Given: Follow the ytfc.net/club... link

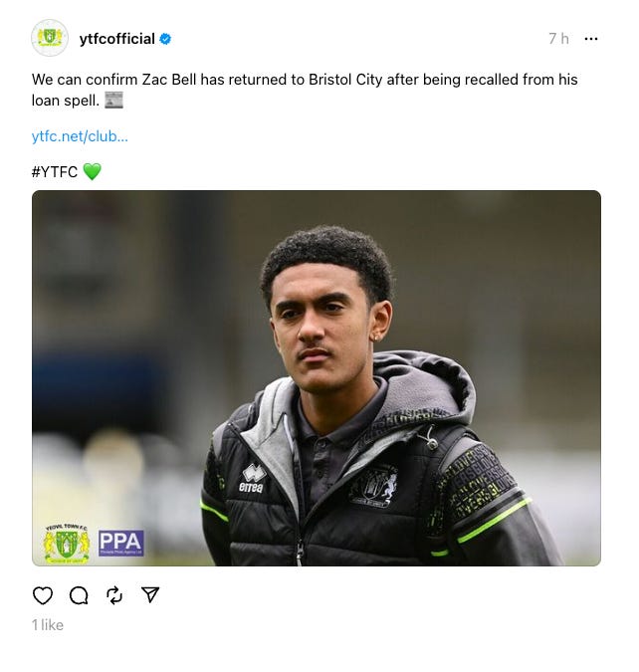Looking at the screenshot, I should [x=80, y=136].
